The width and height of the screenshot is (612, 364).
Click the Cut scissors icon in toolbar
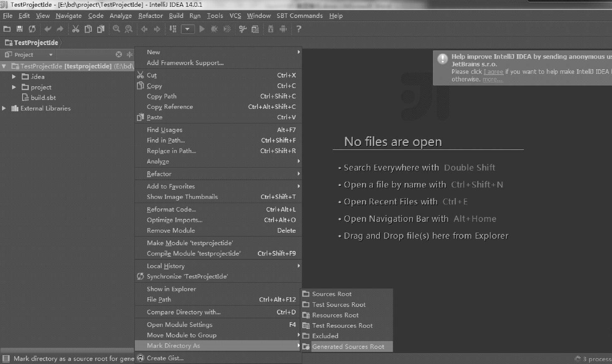point(76,29)
